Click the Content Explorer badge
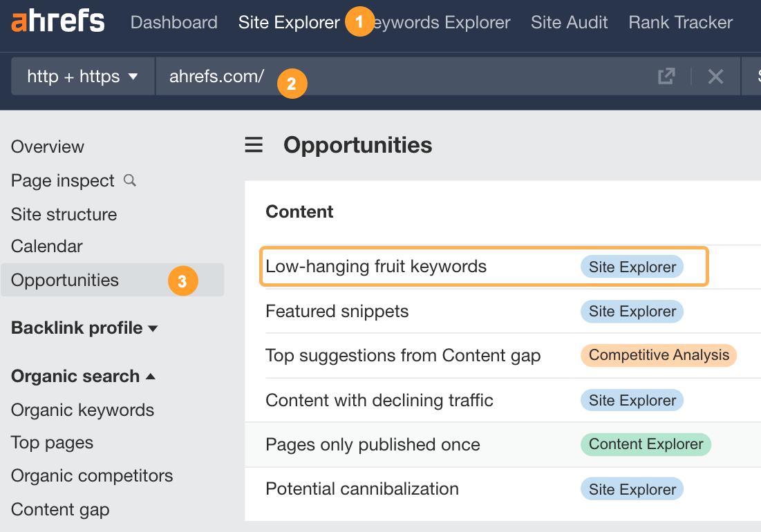 645,444
